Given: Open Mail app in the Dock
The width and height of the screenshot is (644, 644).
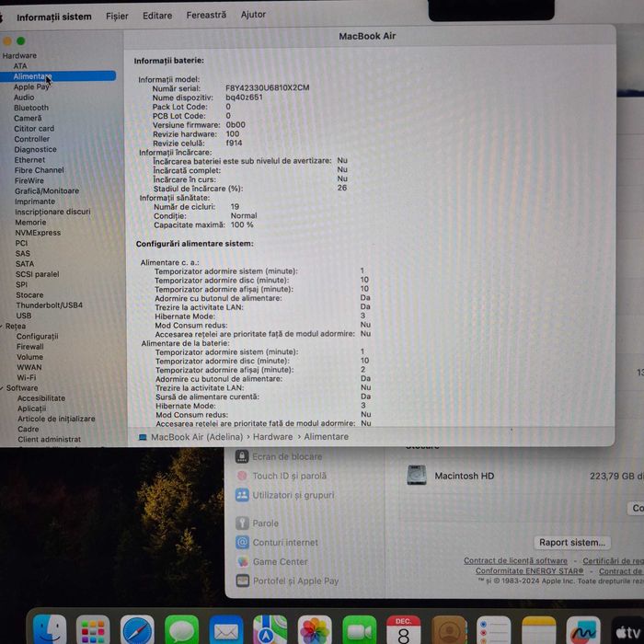Looking at the screenshot, I should tap(226, 630).
